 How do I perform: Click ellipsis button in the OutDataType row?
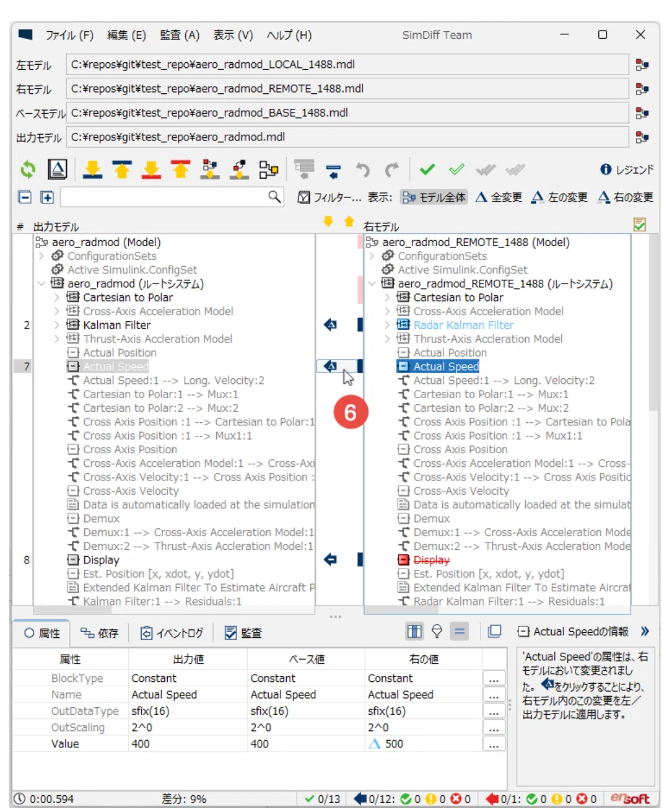tap(493, 711)
